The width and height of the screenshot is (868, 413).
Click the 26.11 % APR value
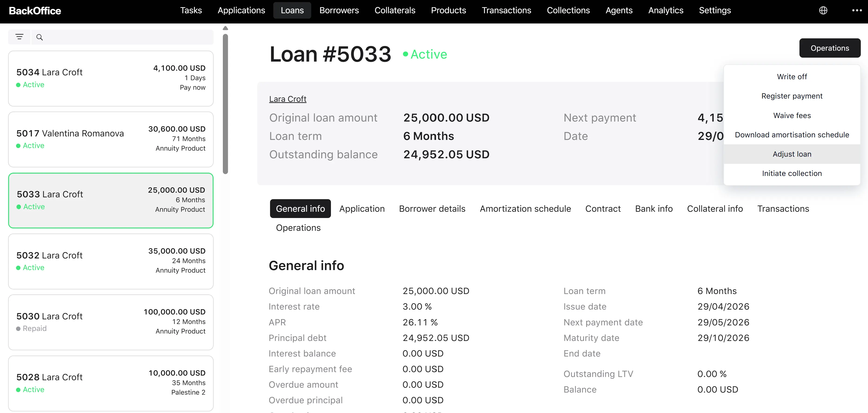(420, 322)
